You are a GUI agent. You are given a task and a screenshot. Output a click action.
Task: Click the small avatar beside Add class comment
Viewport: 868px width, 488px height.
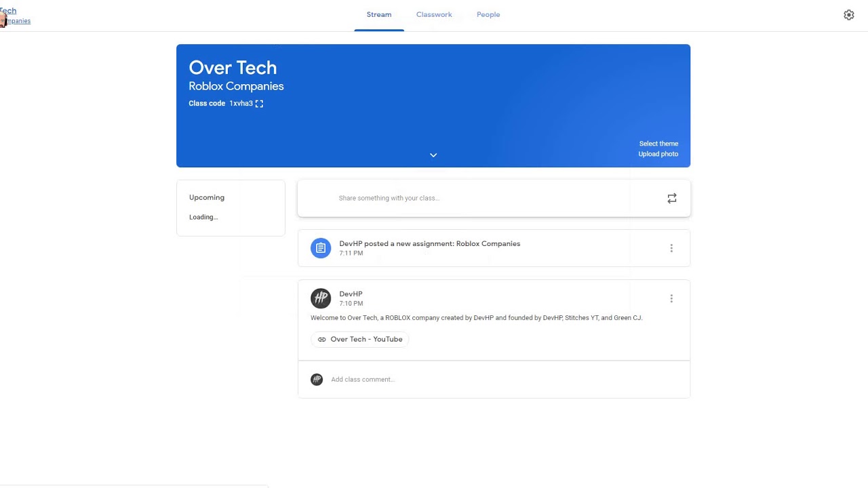coord(317,380)
